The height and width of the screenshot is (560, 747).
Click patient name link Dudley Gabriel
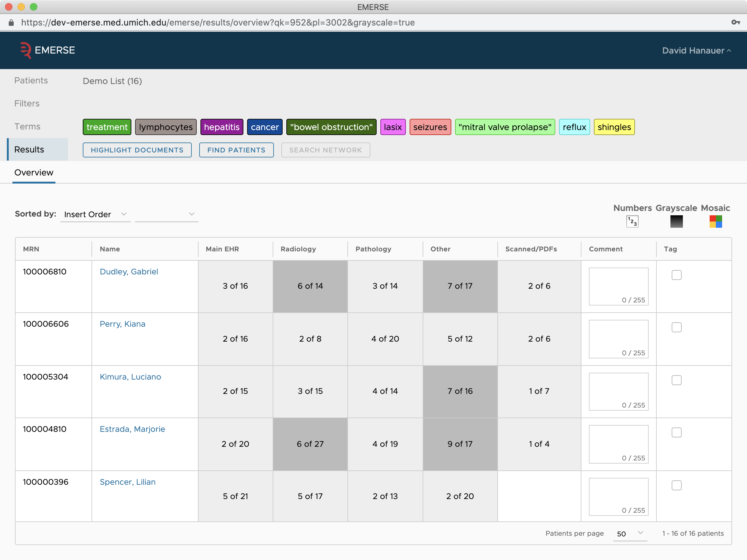point(129,271)
